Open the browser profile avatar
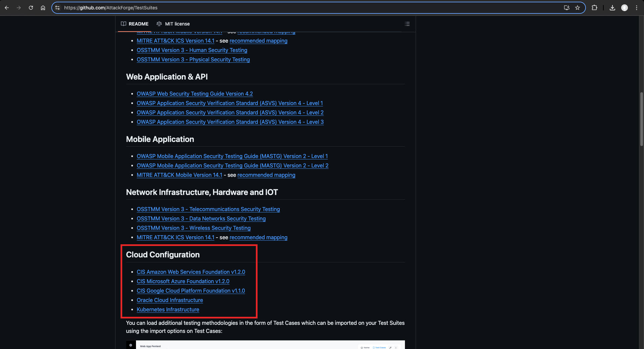 tap(625, 8)
